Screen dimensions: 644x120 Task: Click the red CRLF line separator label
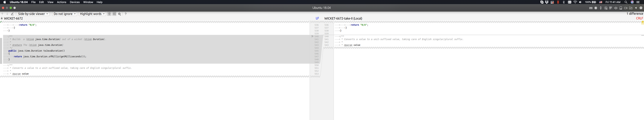point(639,18)
